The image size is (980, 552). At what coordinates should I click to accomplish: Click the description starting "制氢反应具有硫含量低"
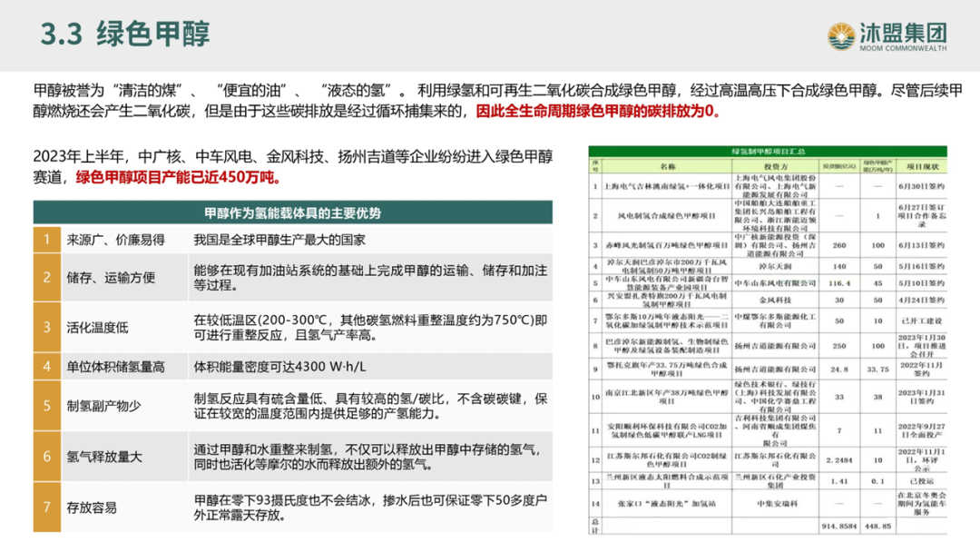pyautogui.click(x=370, y=407)
